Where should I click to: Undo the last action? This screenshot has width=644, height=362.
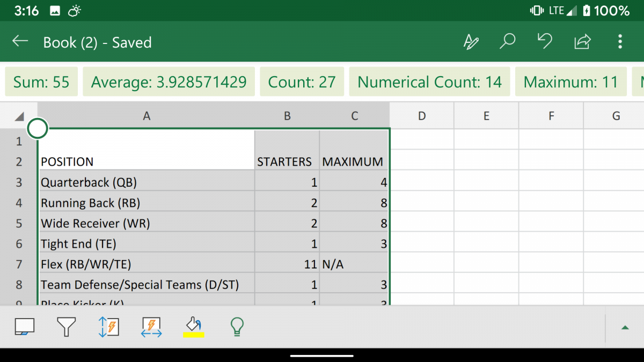click(545, 42)
